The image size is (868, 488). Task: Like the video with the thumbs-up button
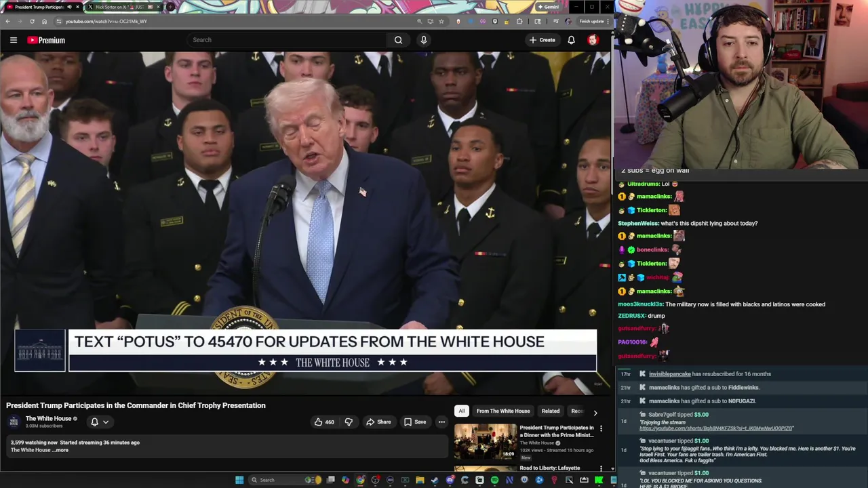click(x=324, y=422)
